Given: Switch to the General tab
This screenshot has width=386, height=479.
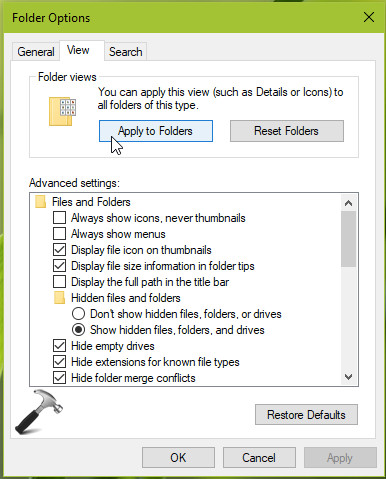Looking at the screenshot, I should point(36,52).
